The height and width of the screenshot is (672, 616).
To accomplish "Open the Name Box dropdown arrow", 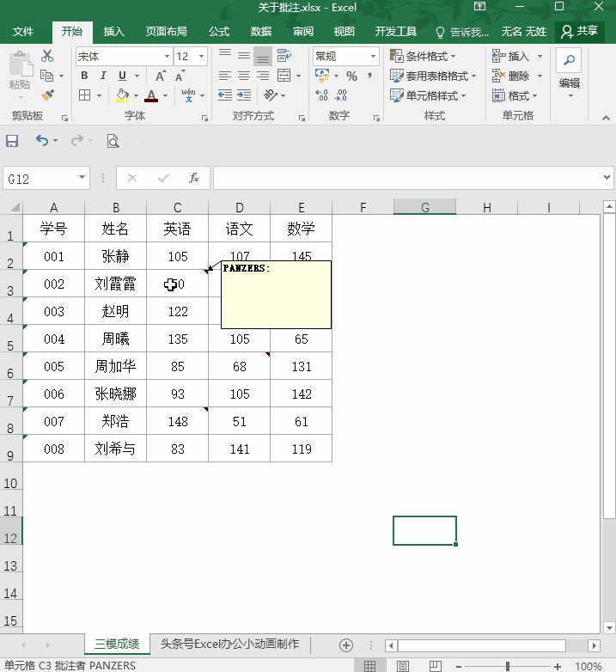I will (82, 177).
